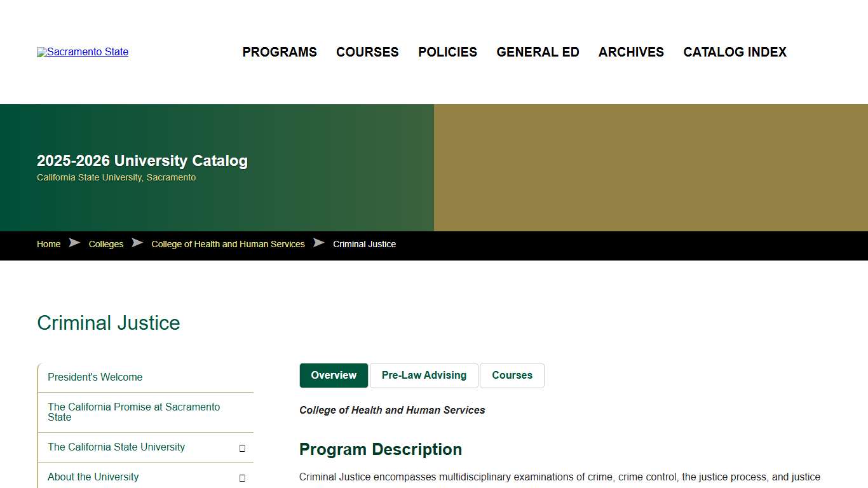Viewport: 868px width, 488px height.
Task: Open Colleges breadcrumb link
Action: pyautogui.click(x=106, y=243)
